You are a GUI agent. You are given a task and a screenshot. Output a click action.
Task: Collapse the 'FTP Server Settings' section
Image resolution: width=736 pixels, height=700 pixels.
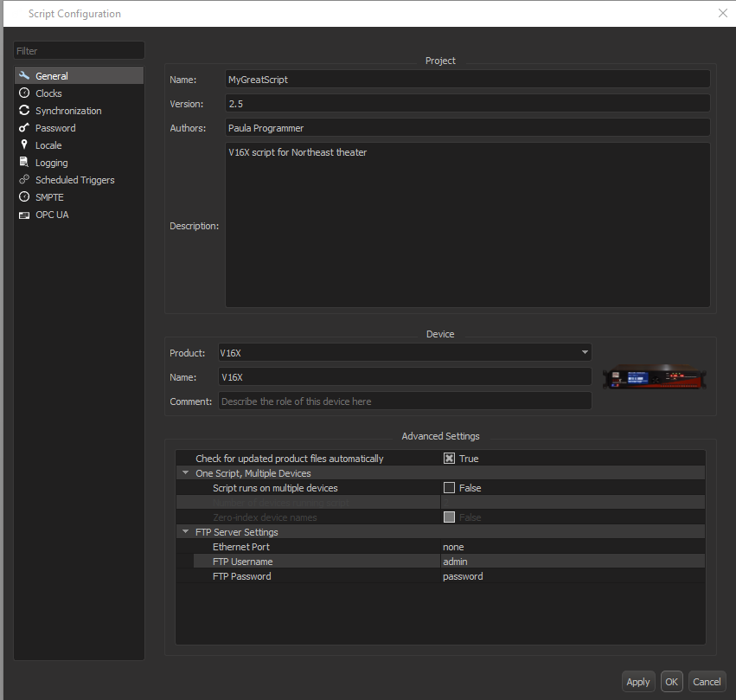(x=185, y=532)
